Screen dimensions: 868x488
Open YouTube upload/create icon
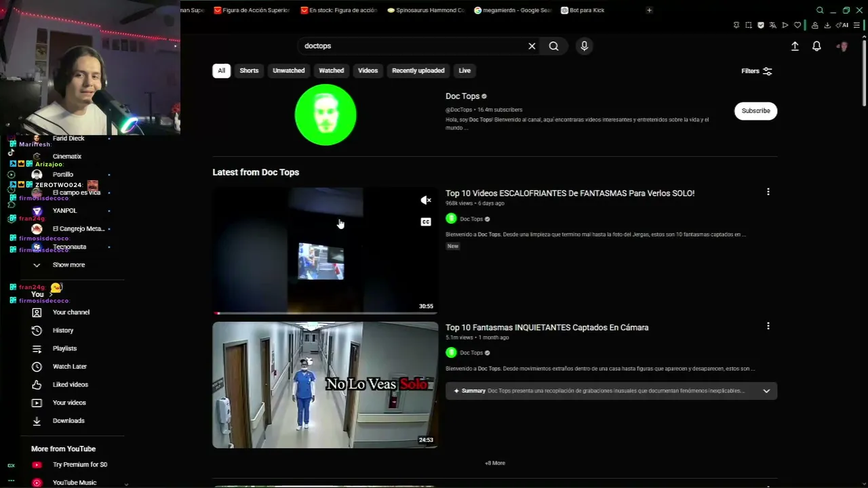[x=795, y=46]
